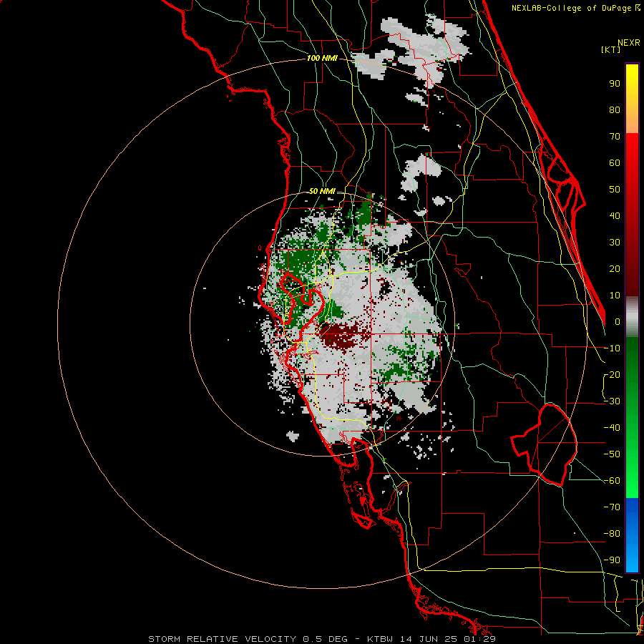The width and height of the screenshot is (644, 644).
Task: Click the -60 value on velocity scale
Action: [x=612, y=481]
